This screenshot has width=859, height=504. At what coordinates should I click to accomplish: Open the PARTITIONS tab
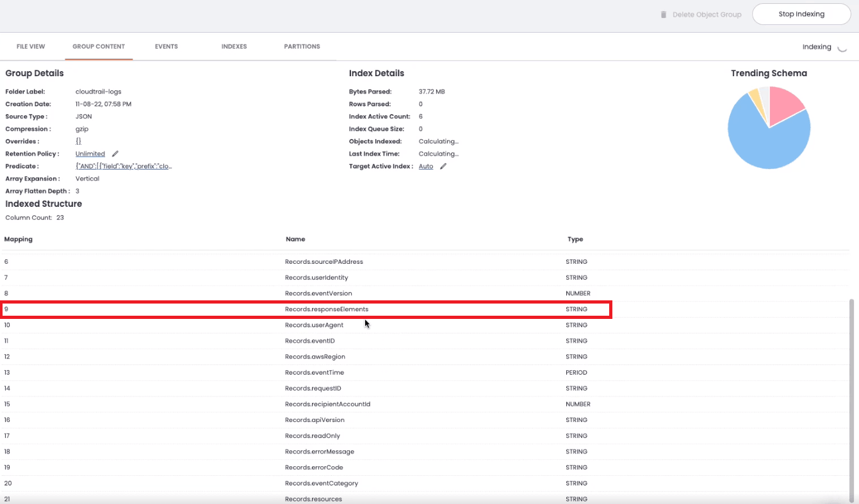tap(302, 46)
